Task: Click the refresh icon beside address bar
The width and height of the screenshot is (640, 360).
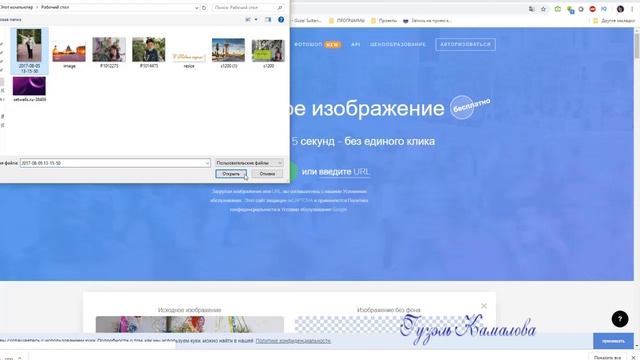Action: pyautogui.click(x=204, y=7)
